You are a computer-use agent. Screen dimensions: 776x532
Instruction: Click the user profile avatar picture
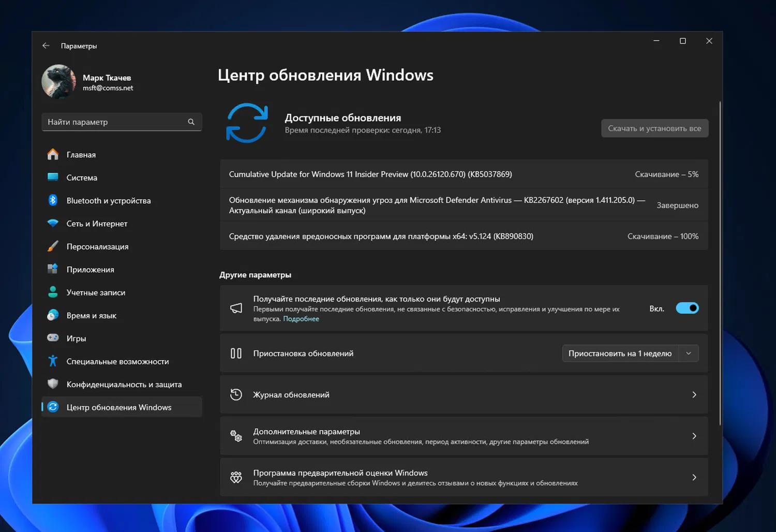(59, 82)
